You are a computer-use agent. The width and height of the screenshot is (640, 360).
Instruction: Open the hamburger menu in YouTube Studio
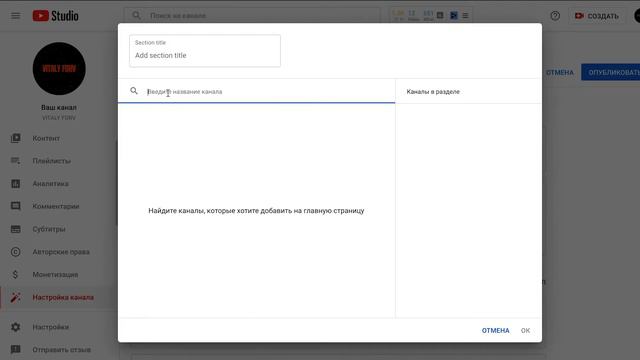pos(16,16)
